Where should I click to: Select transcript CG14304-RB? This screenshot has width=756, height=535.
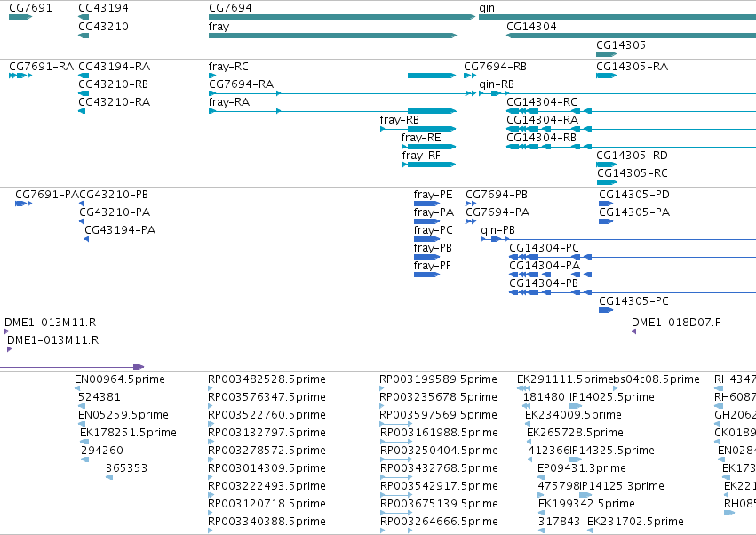coord(541,138)
